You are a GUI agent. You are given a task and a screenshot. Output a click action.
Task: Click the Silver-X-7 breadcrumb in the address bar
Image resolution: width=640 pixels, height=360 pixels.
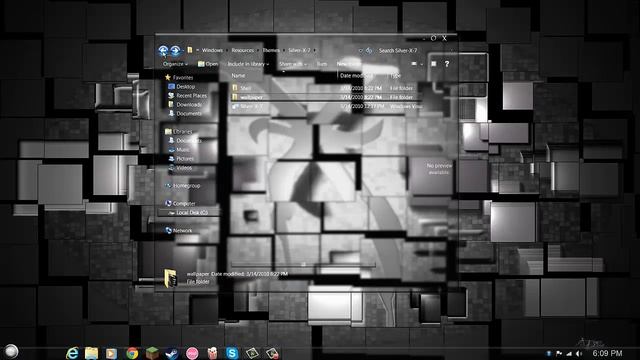click(x=299, y=50)
